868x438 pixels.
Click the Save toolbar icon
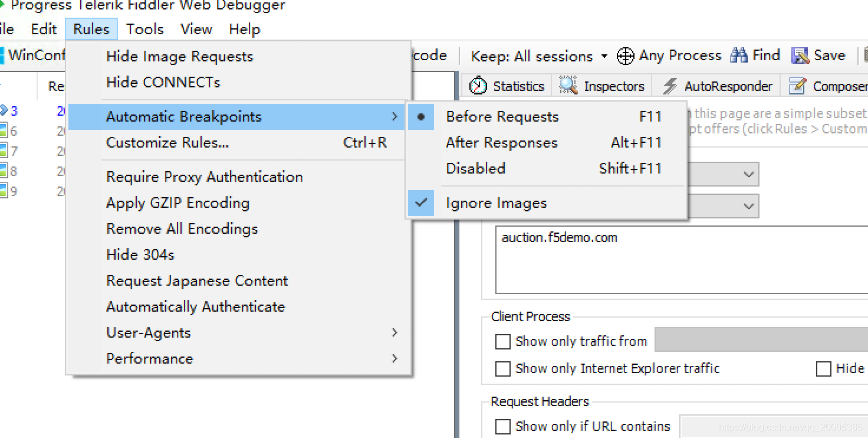coord(800,55)
